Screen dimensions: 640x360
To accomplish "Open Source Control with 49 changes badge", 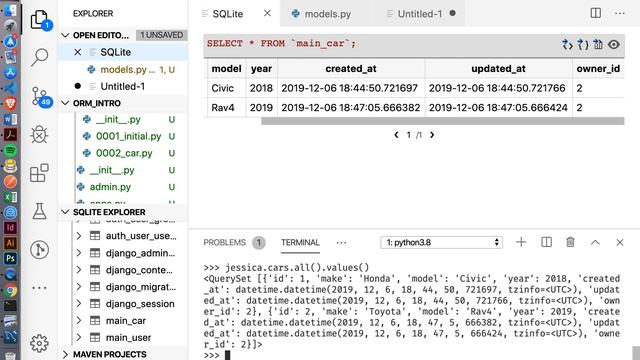I will click(41, 97).
